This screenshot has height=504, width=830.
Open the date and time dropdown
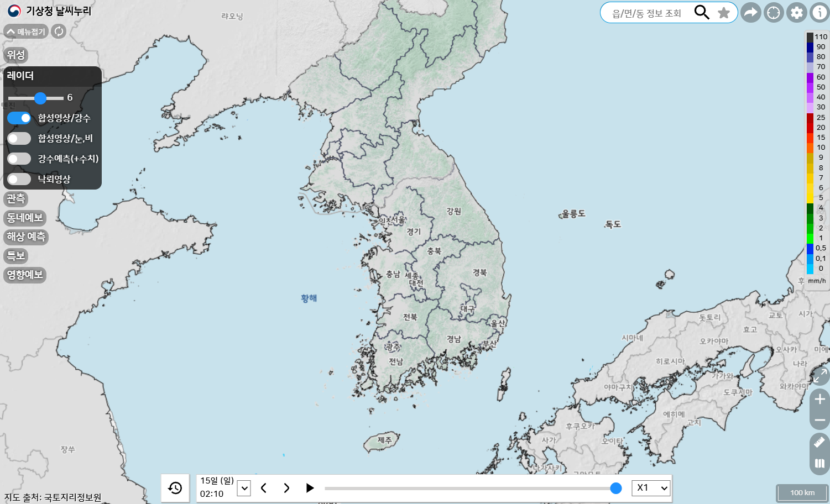click(243, 488)
